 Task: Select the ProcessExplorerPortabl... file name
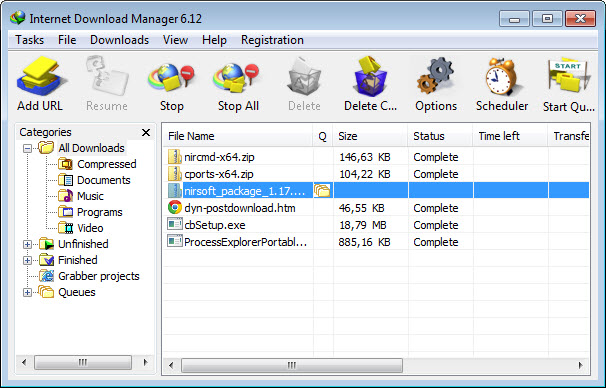coord(245,242)
